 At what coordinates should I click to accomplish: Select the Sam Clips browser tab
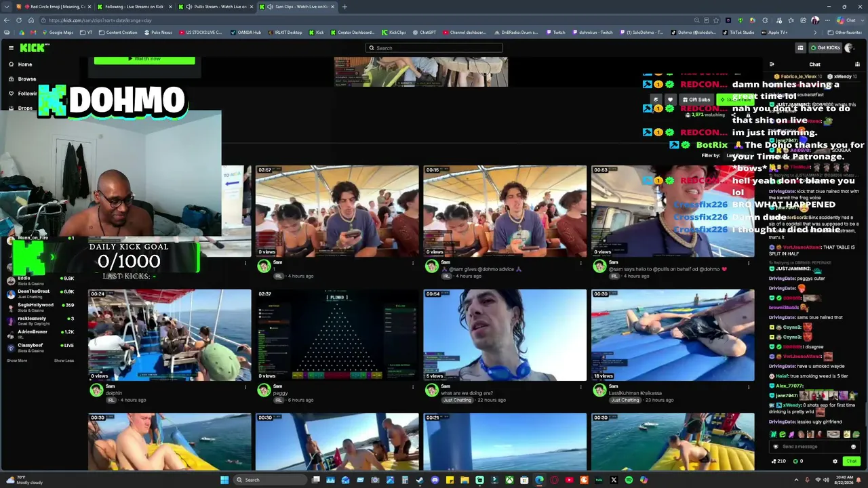[x=298, y=7]
